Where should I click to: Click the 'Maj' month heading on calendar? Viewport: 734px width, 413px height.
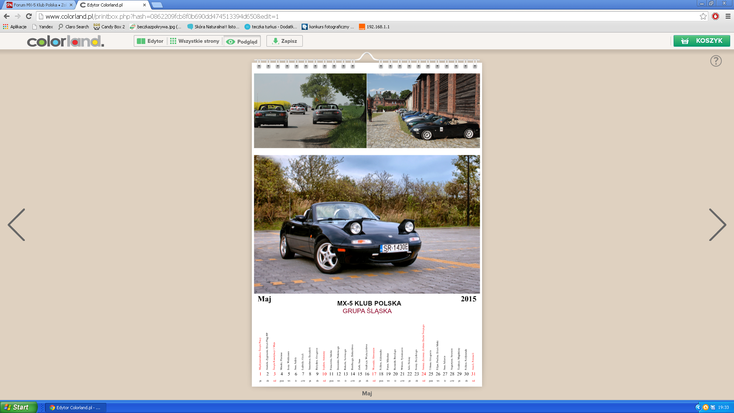(x=264, y=299)
